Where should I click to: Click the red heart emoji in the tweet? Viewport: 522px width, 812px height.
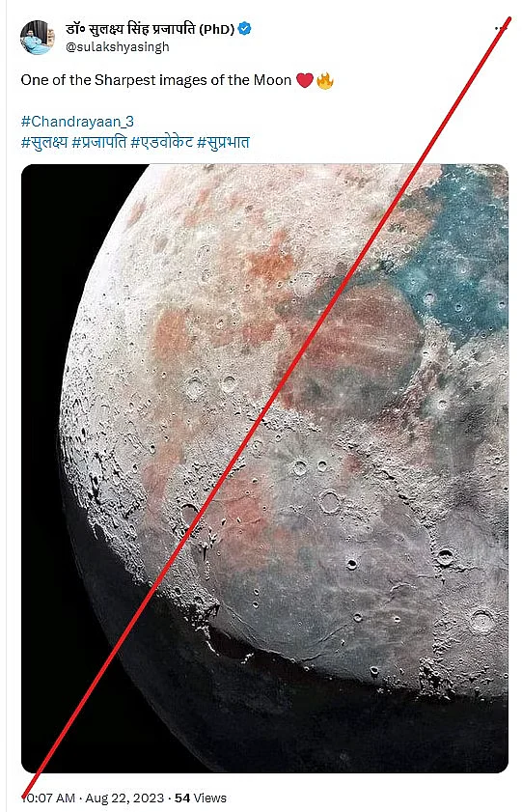[305, 80]
